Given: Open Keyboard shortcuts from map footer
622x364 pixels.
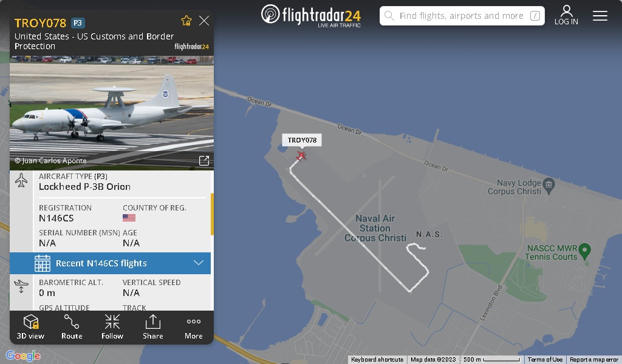Looking at the screenshot, I should (x=377, y=360).
